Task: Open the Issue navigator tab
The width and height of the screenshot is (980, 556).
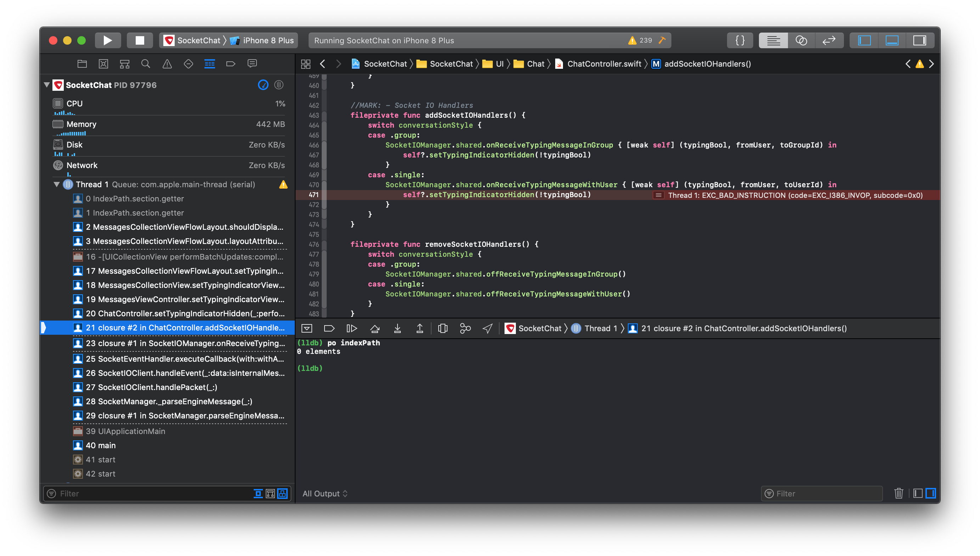Action: pyautogui.click(x=167, y=64)
